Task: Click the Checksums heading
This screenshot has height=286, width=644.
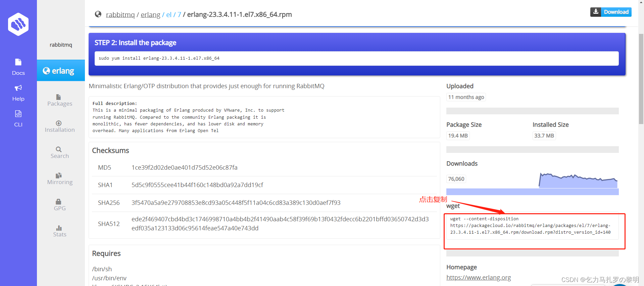Action: [110, 150]
